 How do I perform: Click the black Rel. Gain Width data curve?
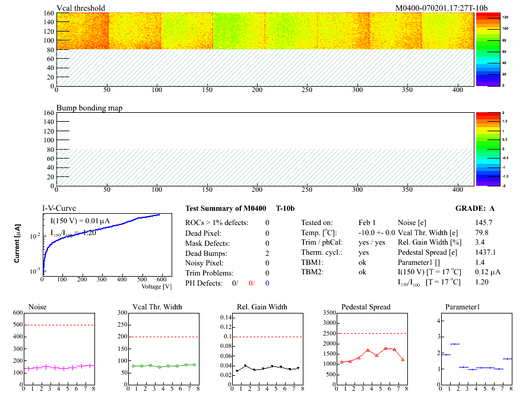tap(268, 368)
